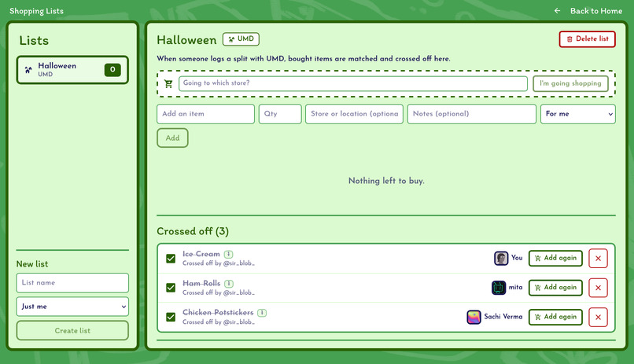Click the quantity badge next to Ice Cream
Viewport: 634px width, 364px height.
point(228,254)
